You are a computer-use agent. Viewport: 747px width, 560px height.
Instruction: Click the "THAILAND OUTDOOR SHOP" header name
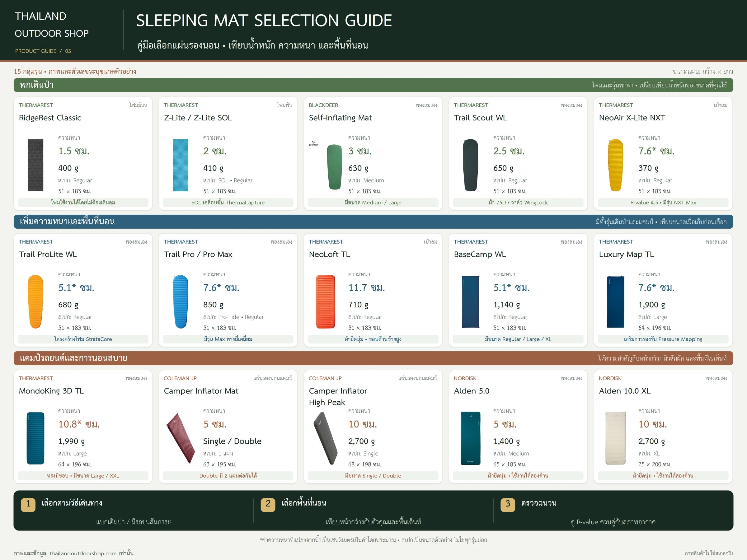[51, 25]
